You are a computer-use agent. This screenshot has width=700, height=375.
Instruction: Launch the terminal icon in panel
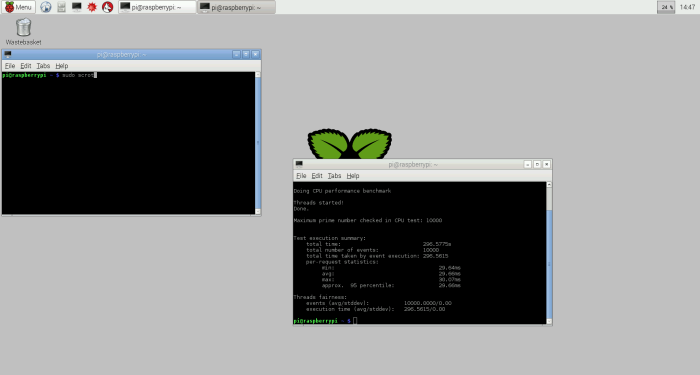[77, 7]
